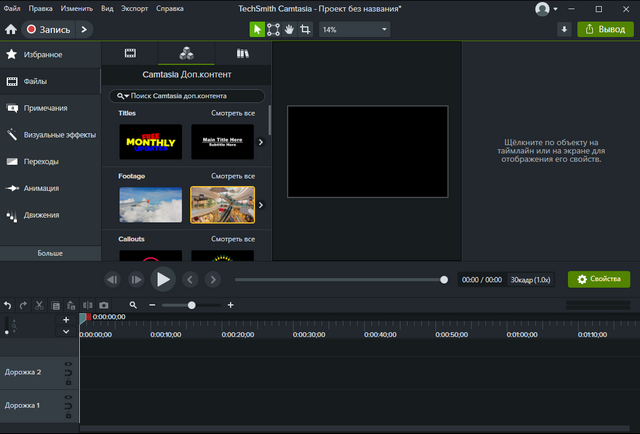The image size is (640, 434).
Task: Click the green Вывод button
Action: (604, 29)
